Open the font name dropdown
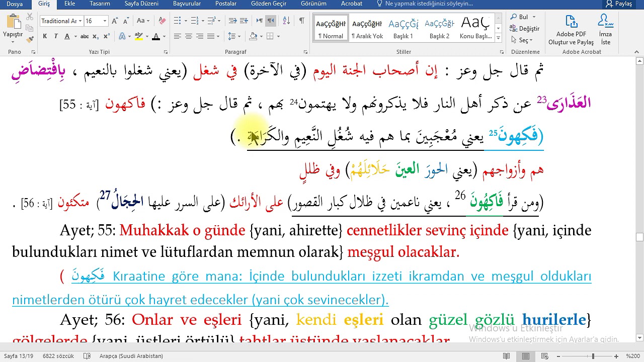Viewport: 644px width, 362px height. point(79,21)
